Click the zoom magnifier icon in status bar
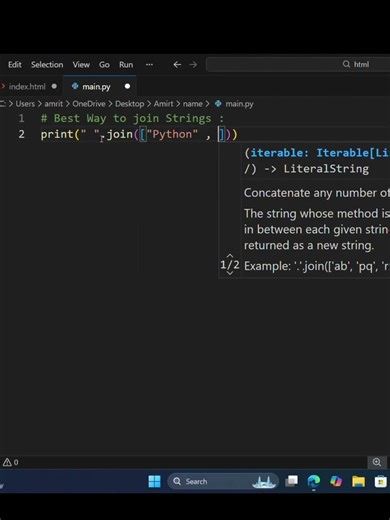The width and height of the screenshot is (390, 520). click(x=377, y=462)
